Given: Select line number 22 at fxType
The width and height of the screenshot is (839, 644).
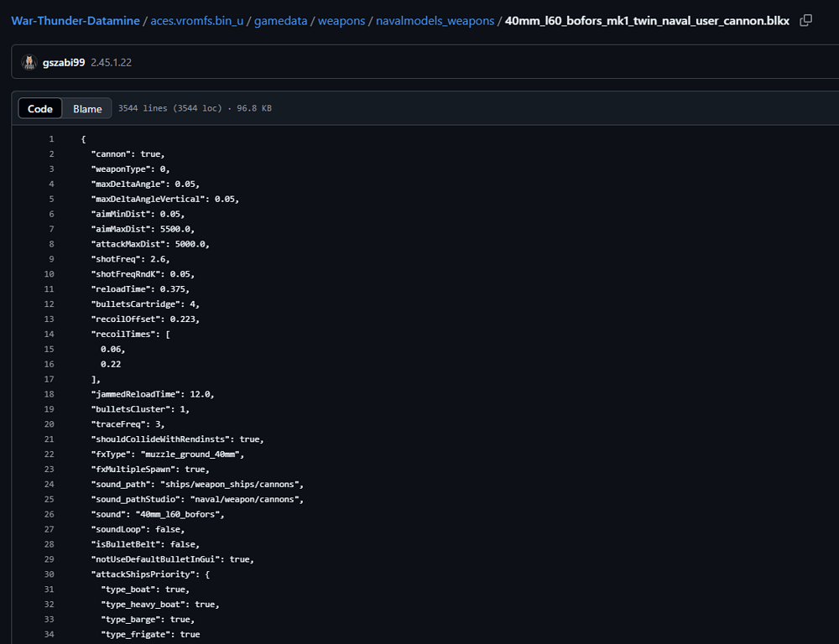Looking at the screenshot, I should (x=50, y=454).
